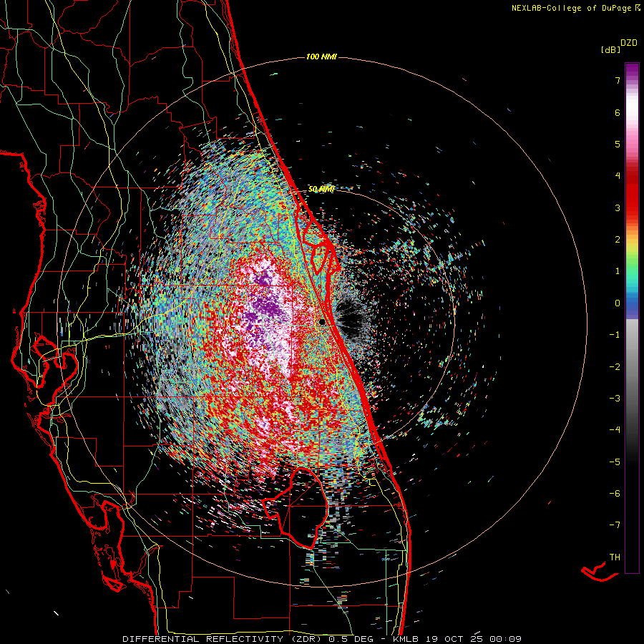Click the 100 NMI range ring label
Viewport: 644px width, 644px height.
321,57
